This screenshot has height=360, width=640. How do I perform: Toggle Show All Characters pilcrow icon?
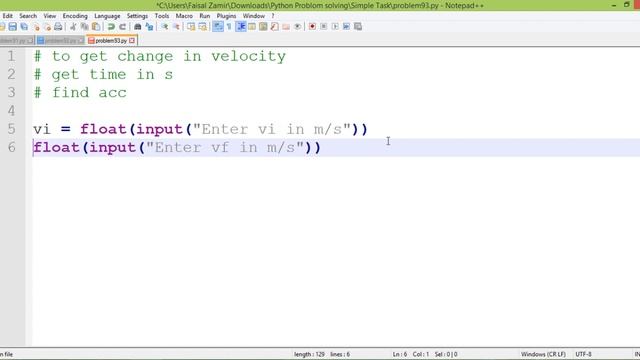pyautogui.click(x=229, y=27)
